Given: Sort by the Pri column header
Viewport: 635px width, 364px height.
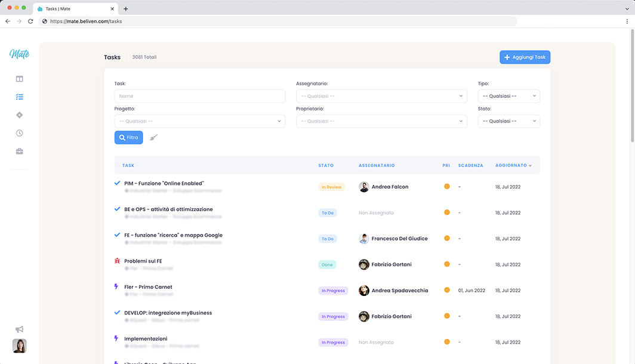Looking at the screenshot, I should click(x=446, y=165).
